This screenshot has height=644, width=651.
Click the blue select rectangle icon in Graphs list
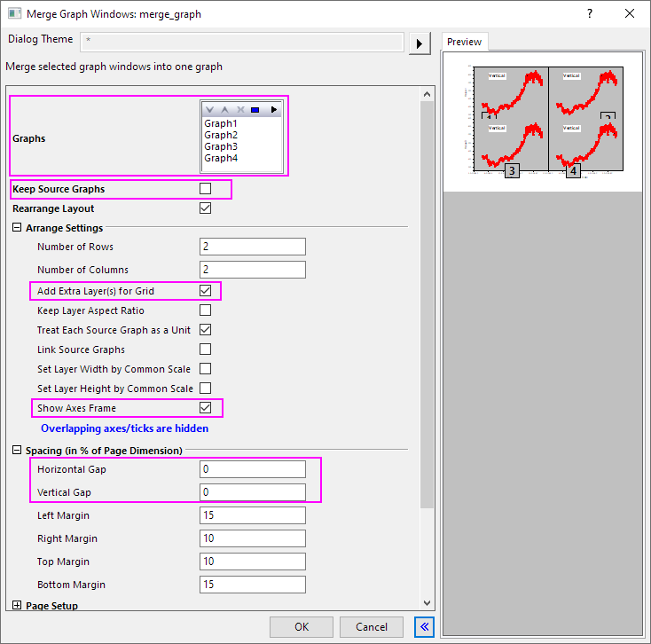click(255, 110)
